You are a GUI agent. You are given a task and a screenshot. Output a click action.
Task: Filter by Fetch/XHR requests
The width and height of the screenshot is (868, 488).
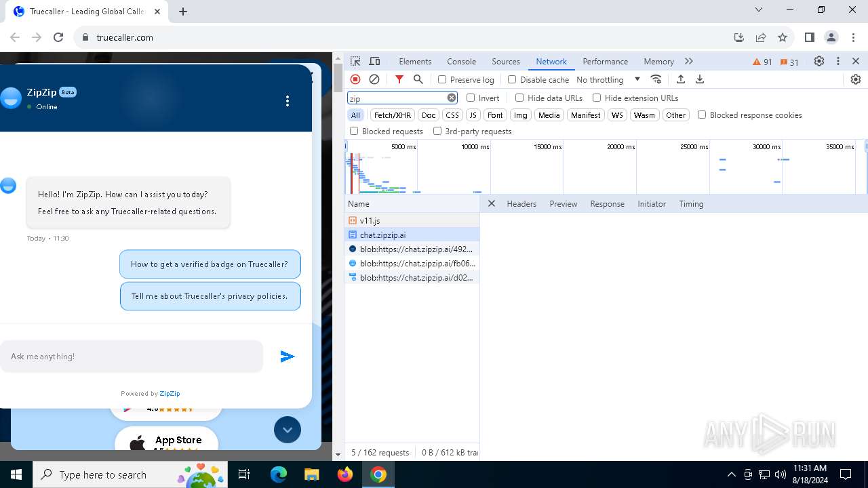click(x=393, y=115)
